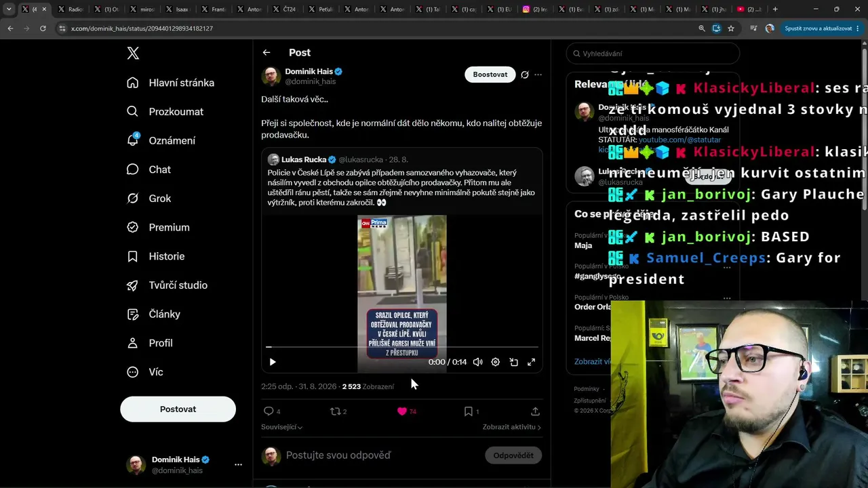Open new browser tab with plus

pyautogui.click(x=775, y=9)
